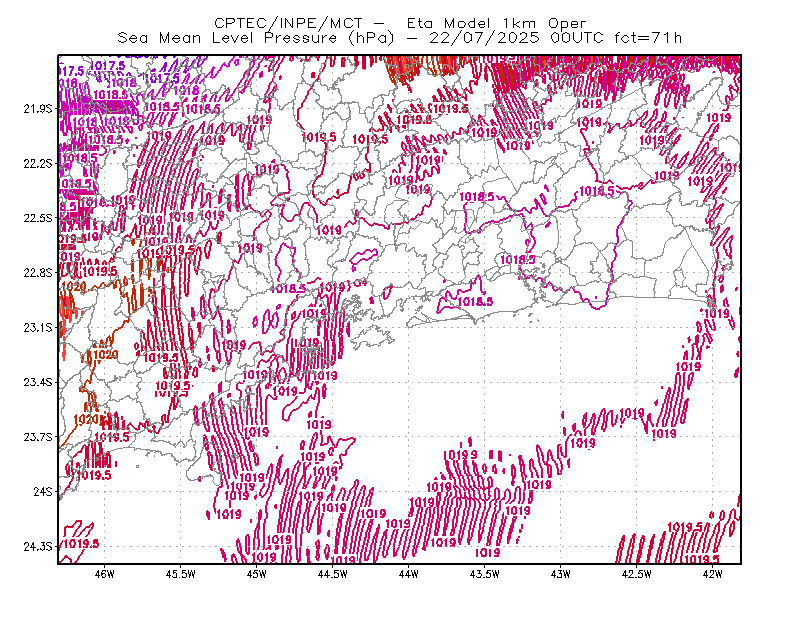Click the "44.5W" longitude axis label
The width and height of the screenshot is (800, 618).
coord(333,574)
